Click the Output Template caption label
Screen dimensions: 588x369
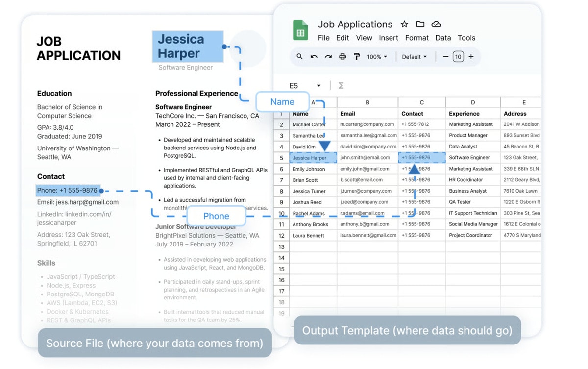pos(407,330)
